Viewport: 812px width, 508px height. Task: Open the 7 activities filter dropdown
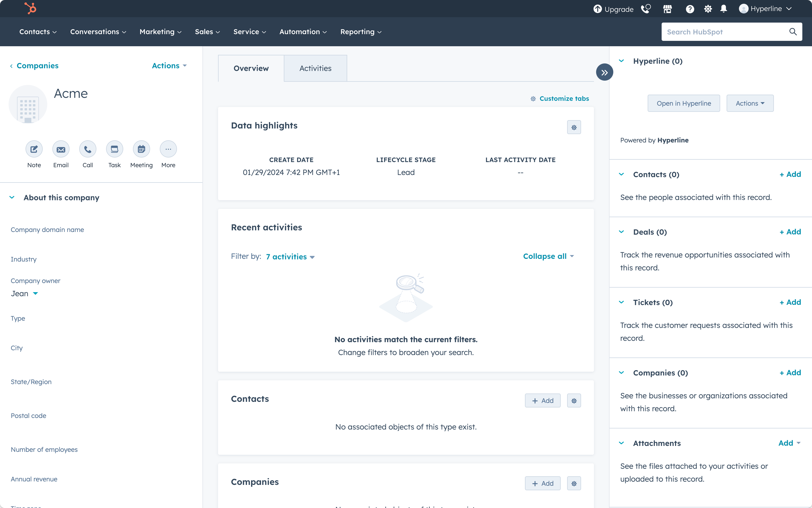[290, 257]
